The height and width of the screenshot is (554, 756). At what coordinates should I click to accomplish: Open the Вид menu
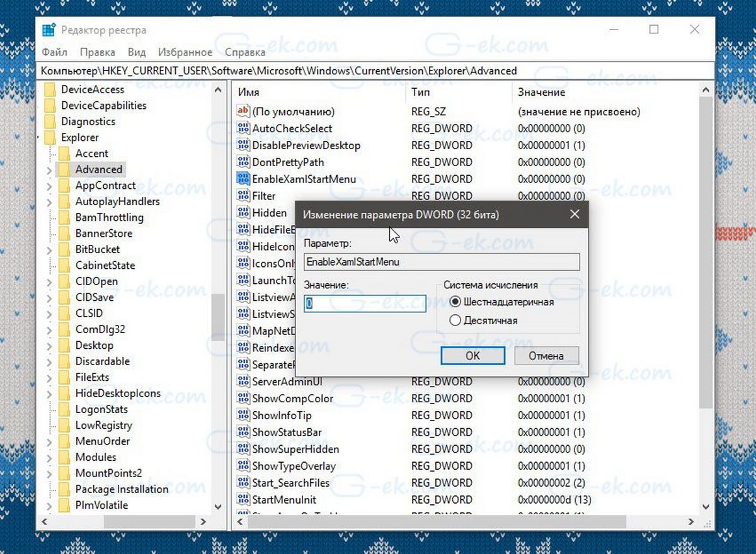click(137, 52)
